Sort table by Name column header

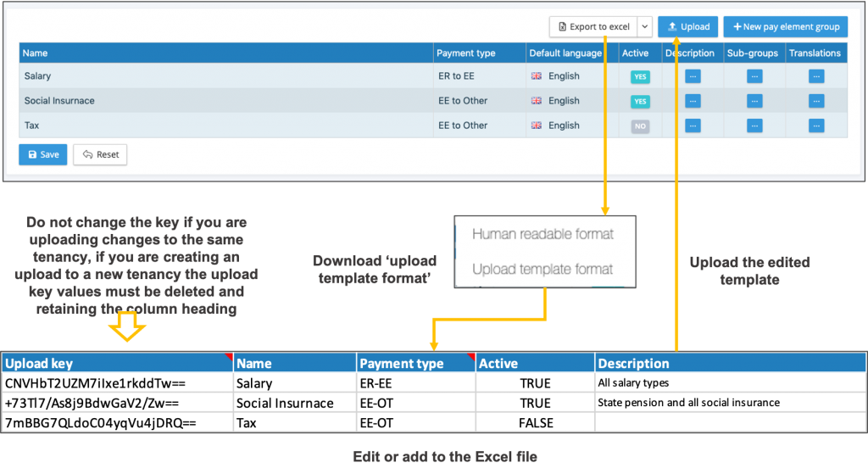36,53
